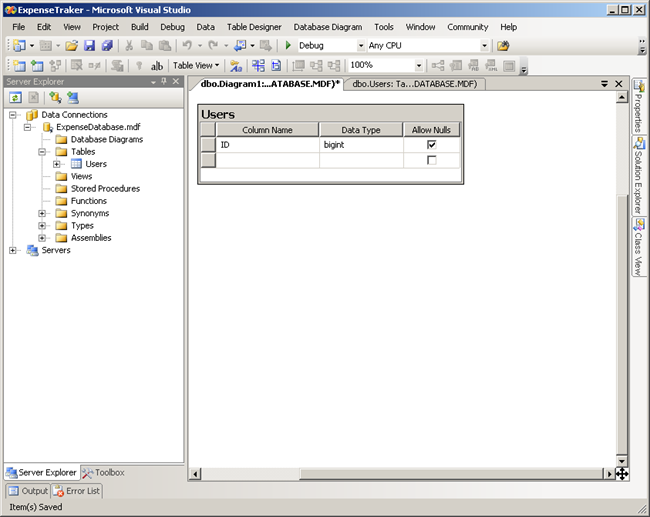Click the Connect to Server icon

tap(72, 97)
